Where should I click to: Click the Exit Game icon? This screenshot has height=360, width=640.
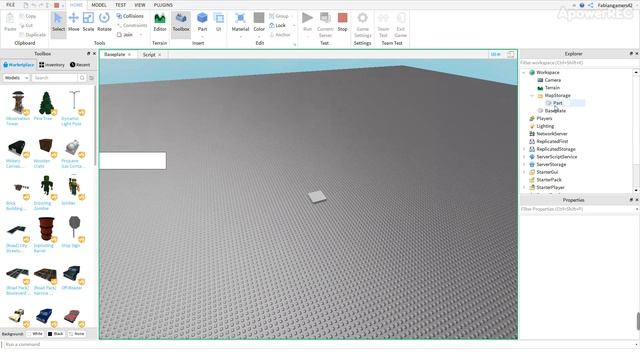(x=400, y=24)
